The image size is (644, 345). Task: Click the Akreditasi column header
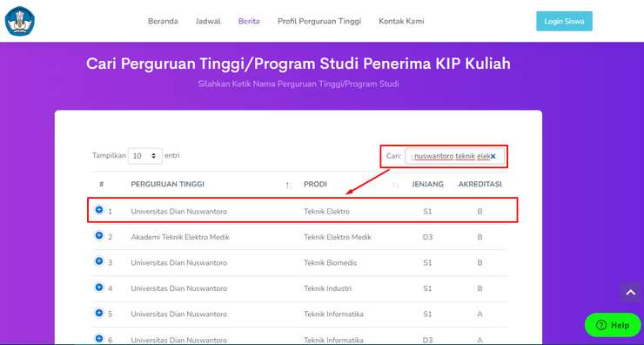pos(480,184)
